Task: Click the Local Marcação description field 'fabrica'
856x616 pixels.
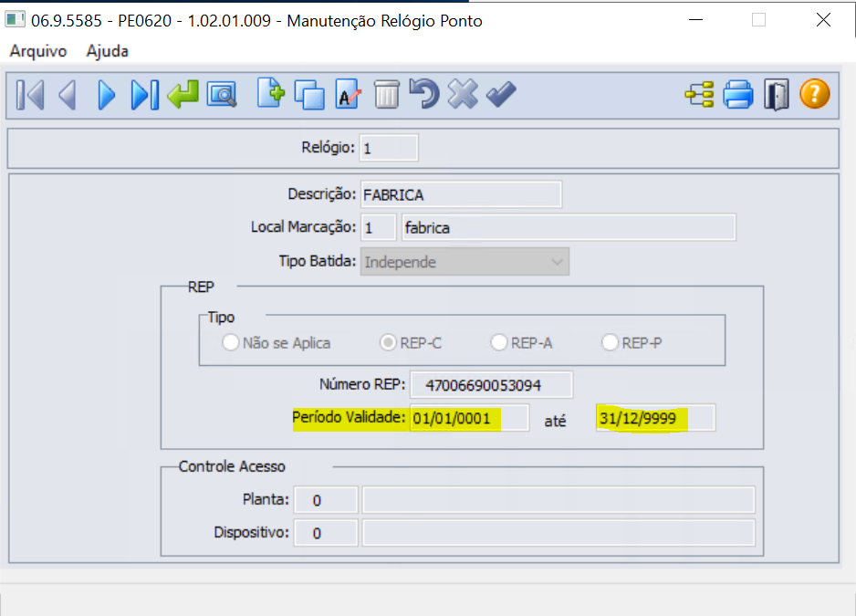Action: 569,227
